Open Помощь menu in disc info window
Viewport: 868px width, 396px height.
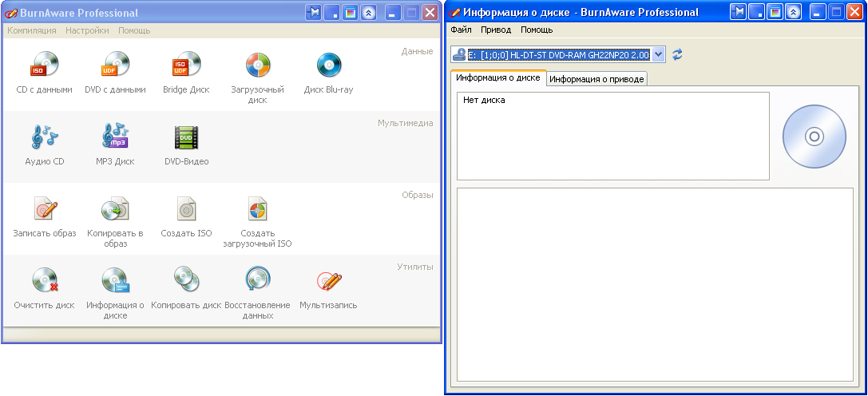537,30
